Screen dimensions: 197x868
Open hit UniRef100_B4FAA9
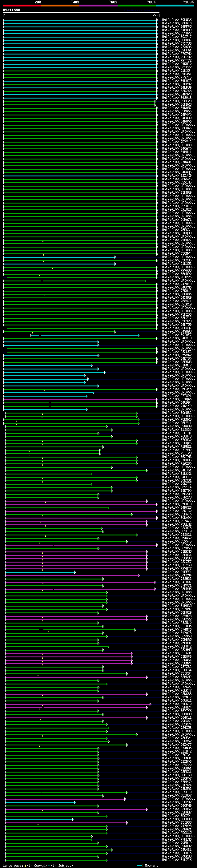pyautogui.click(x=177, y=30)
